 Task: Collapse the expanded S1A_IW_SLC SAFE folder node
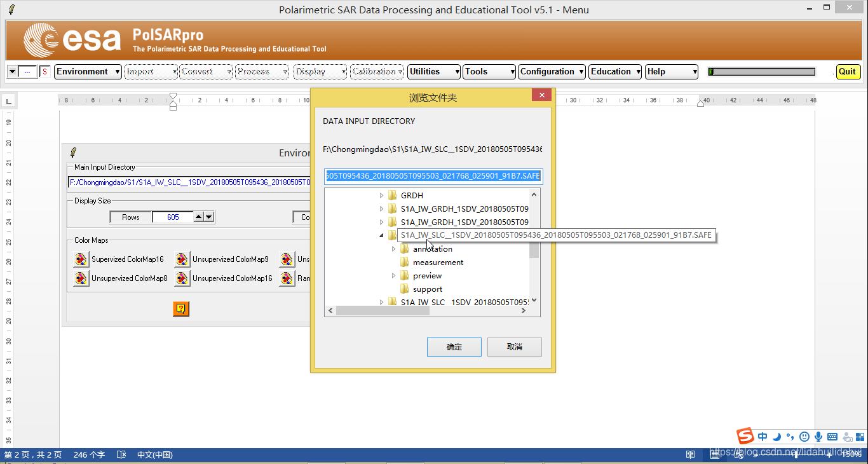click(381, 236)
